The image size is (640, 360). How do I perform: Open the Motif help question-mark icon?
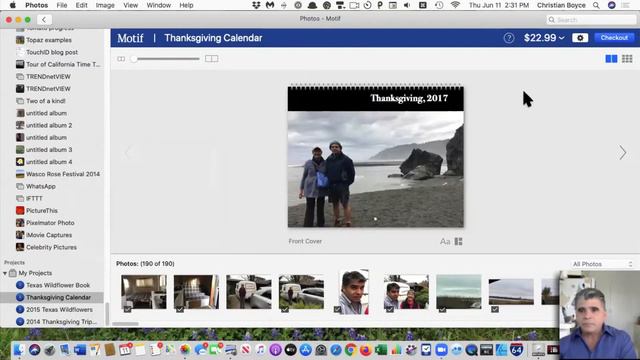click(x=509, y=38)
